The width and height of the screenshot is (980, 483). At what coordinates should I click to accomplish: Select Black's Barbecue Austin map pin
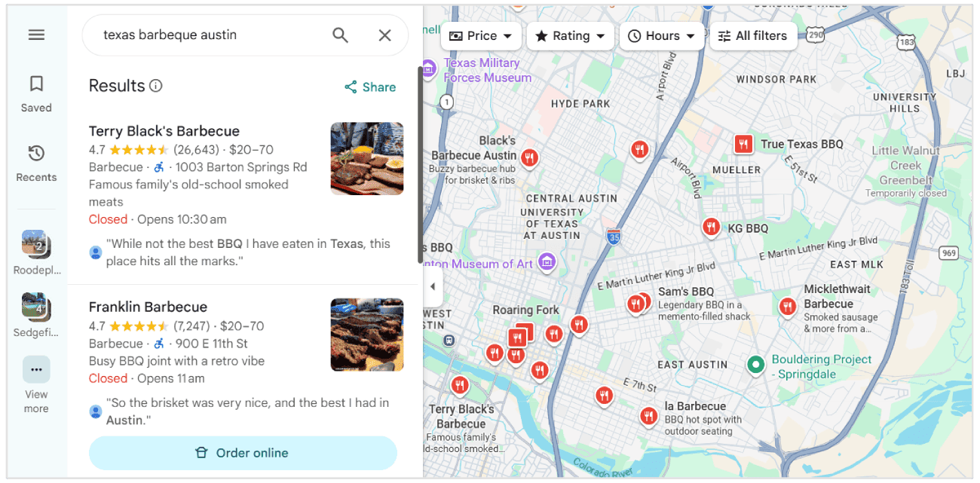coord(530,158)
